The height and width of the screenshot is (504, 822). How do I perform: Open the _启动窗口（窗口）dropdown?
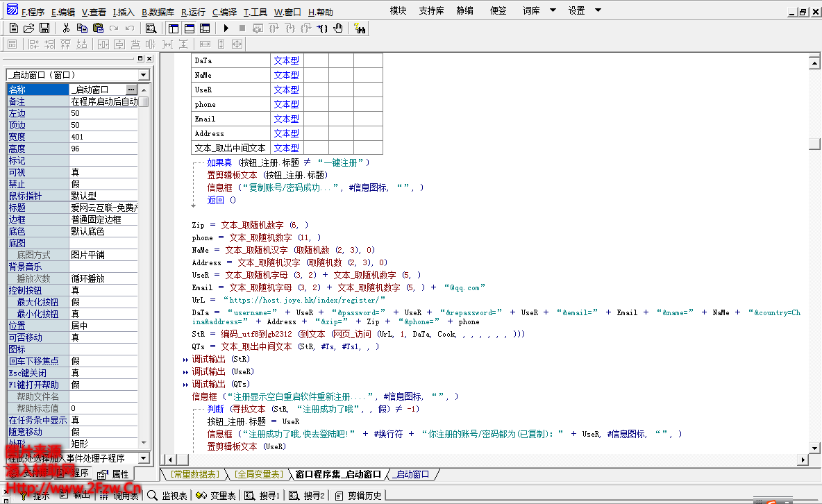(142, 74)
